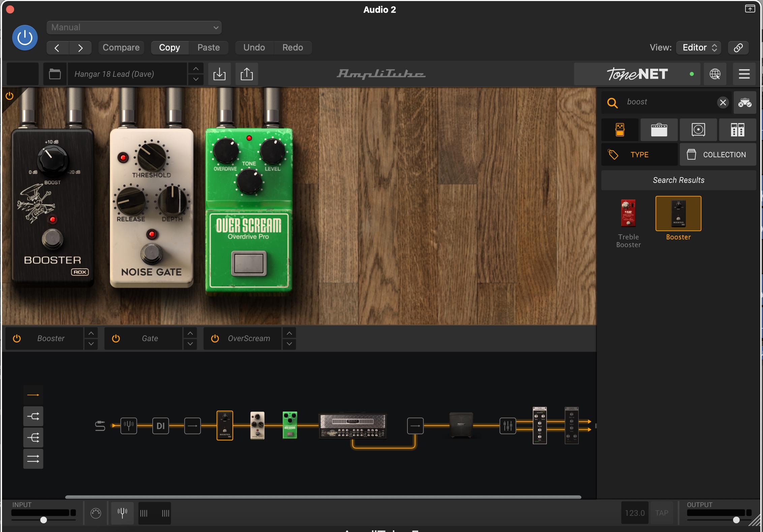Click Booster slot down chevron
Image resolution: width=763 pixels, height=532 pixels.
click(x=91, y=344)
